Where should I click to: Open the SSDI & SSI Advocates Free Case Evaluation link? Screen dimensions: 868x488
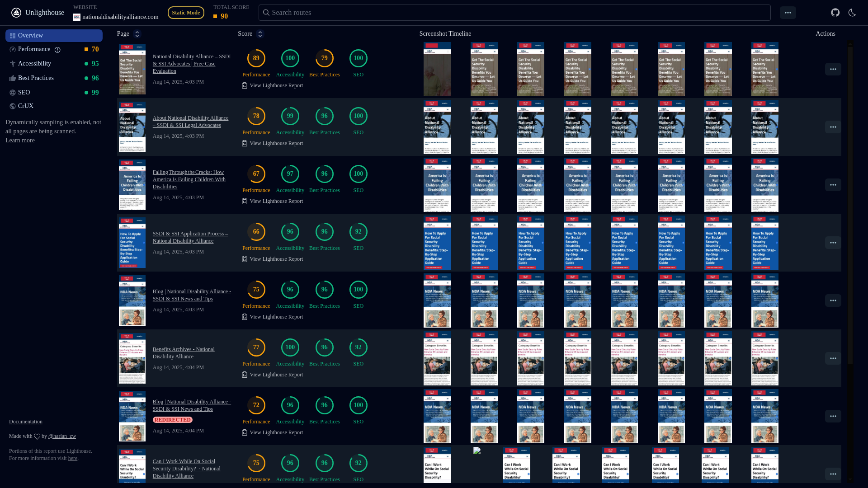pyautogui.click(x=192, y=64)
